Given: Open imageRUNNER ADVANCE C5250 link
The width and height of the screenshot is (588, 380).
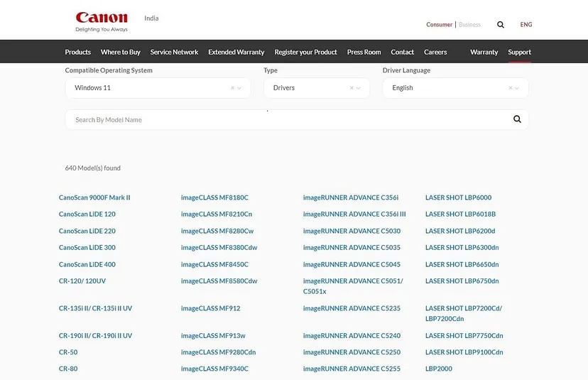Looking at the screenshot, I should (x=352, y=352).
